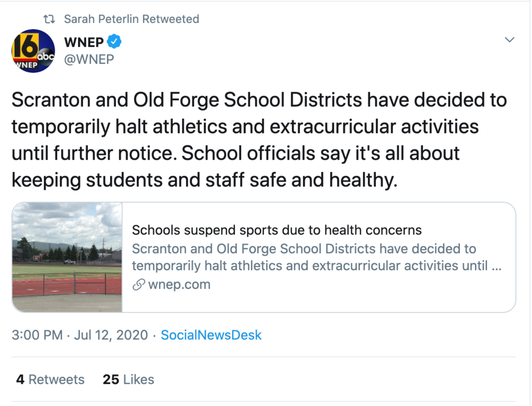Open headline Schools suspend sports due to health concerns

[x=276, y=230]
